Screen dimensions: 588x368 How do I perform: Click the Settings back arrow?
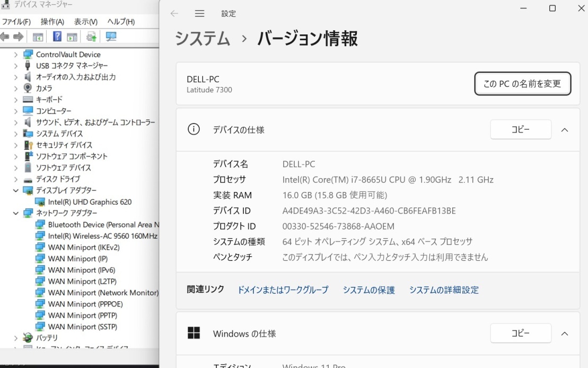[174, 13]
